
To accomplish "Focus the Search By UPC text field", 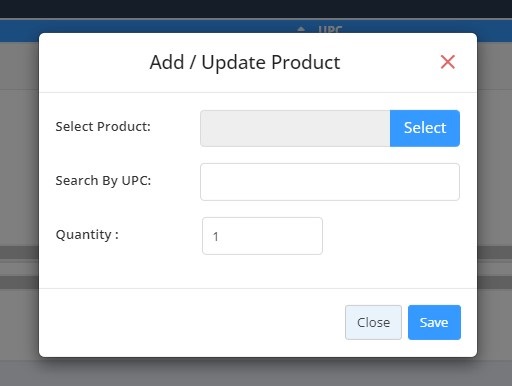I will click(x=330, y=182).
